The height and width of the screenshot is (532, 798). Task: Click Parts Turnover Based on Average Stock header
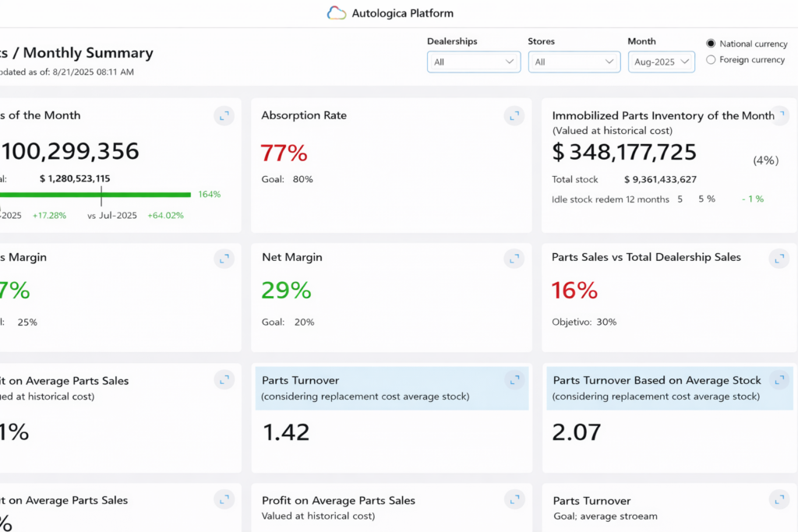pyautogui.click(x=669, y=388)
